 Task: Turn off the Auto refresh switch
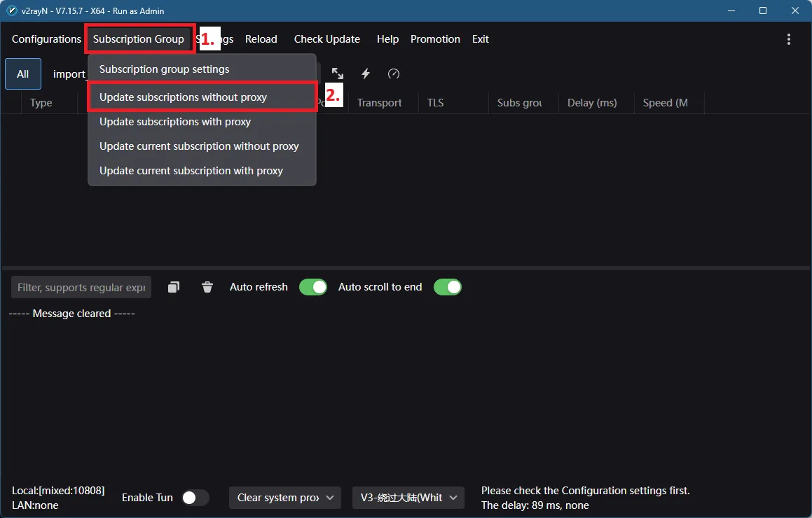click(x=313, y=287)
